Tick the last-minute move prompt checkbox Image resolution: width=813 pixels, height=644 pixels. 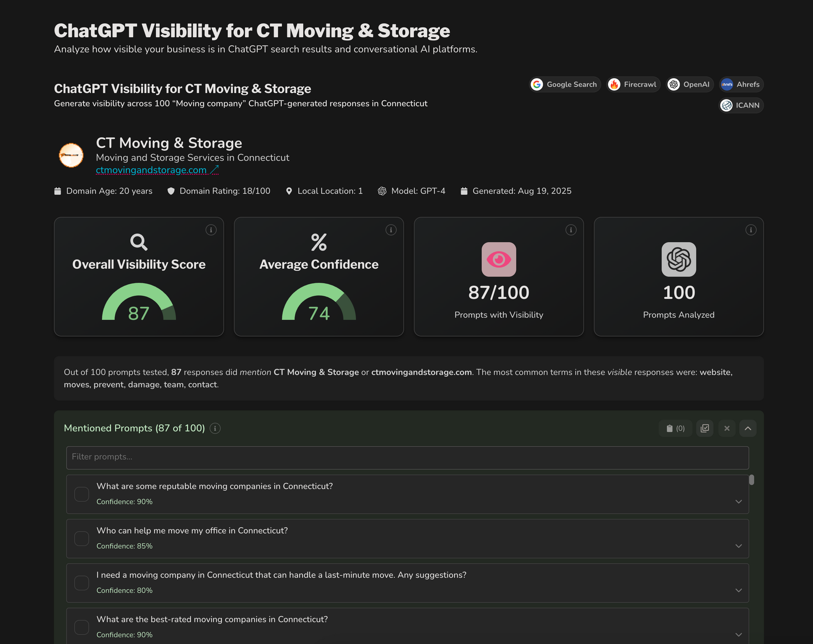point(82,583)
